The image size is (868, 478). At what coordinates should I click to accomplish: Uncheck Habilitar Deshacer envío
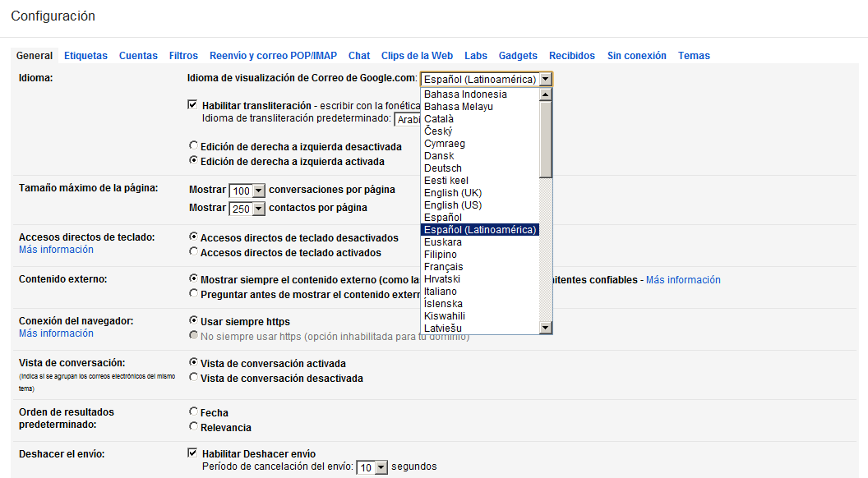point(192,453)
